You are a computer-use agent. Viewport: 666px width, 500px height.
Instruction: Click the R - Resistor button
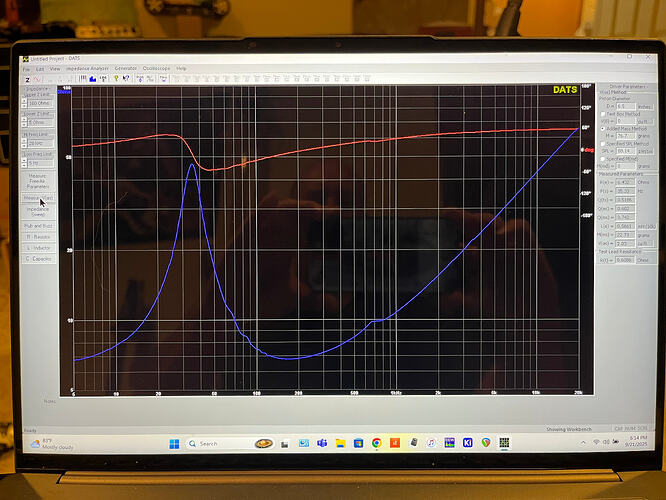[38, 237]
